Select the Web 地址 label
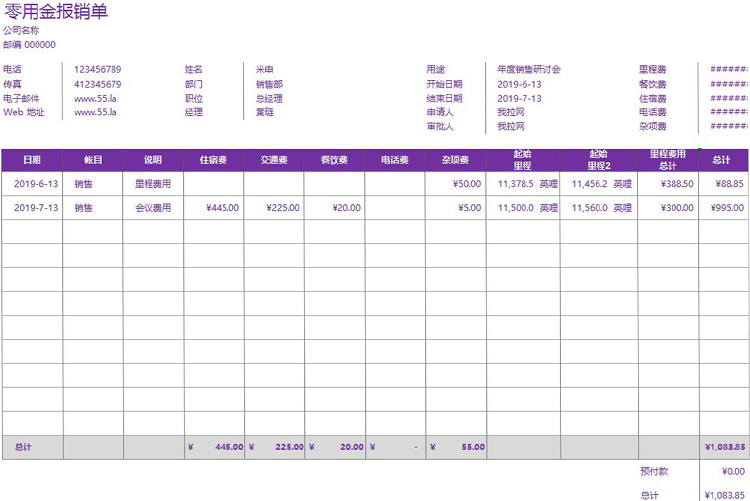This screenshot has height=501, width=750. 24,112
